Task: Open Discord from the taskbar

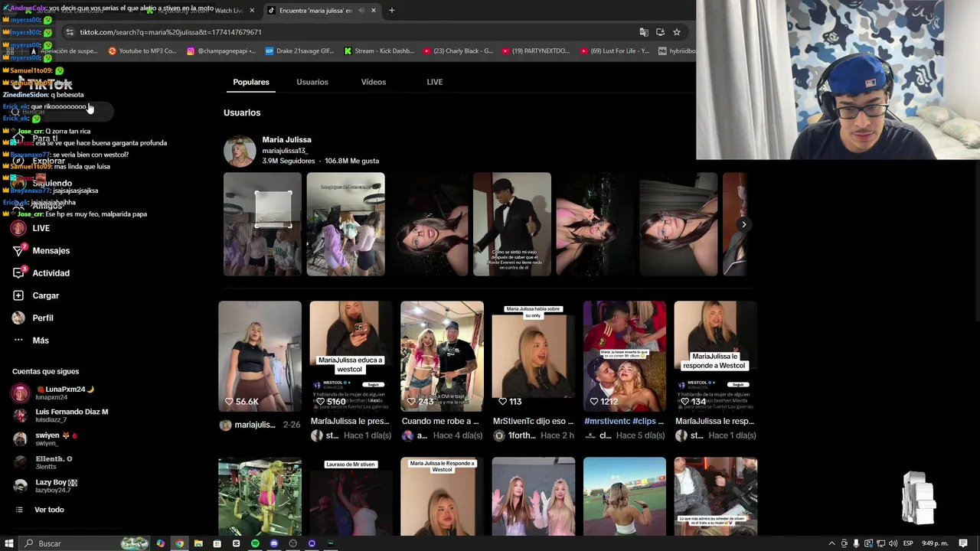Action: coord(273,543)
